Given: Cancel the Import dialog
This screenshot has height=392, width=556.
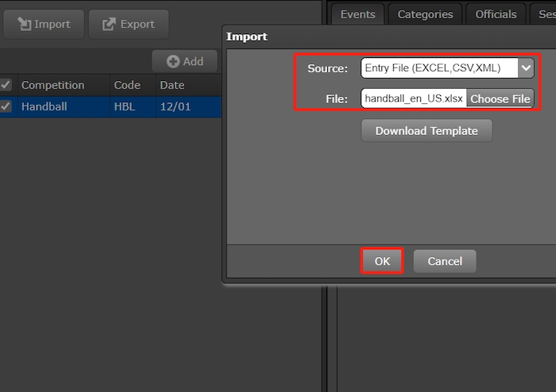Looking at the screenshot, I should (x=444, y=261).
